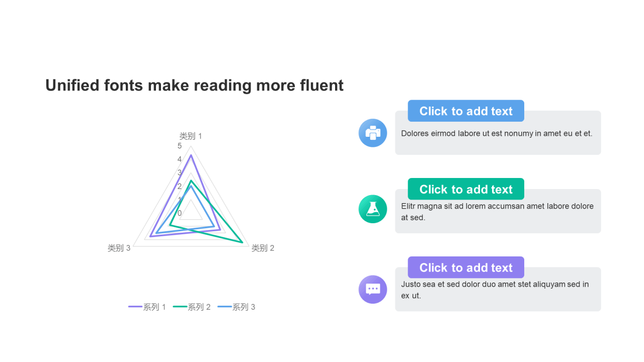Click the 系列 3 blue legend entry
This screenshot has width=644, height=362.
click(x=236, y=307)
